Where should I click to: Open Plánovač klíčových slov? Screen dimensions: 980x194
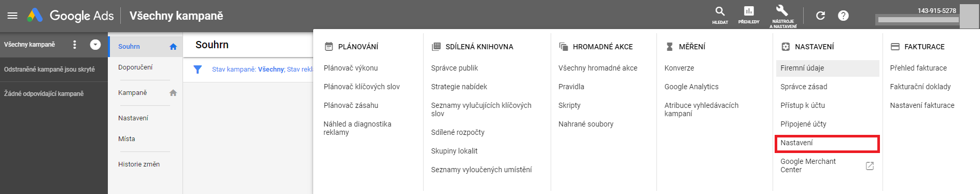click(362, 87)
